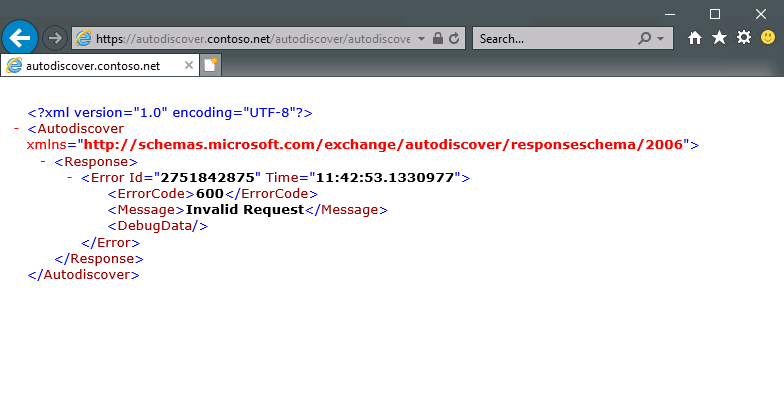Click the xml version declaration line
The image size is (784, 413).
tap(170, 112)
